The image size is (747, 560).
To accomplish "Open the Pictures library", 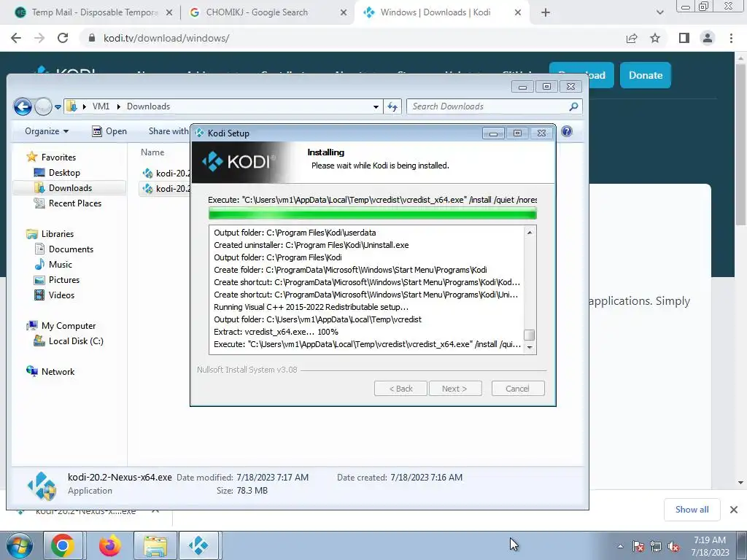I will pyautogui.click(x=64, y=280).
